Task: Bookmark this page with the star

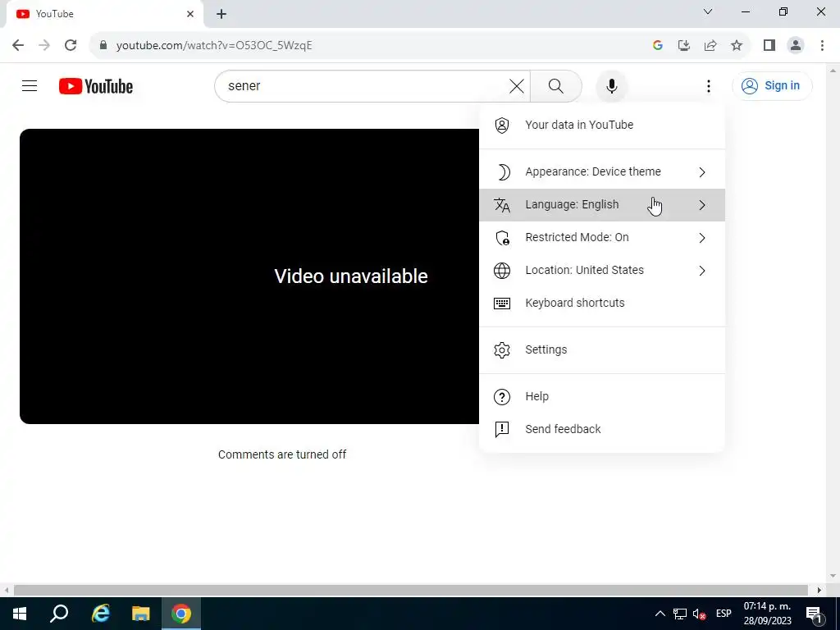Action: point(737,46)
